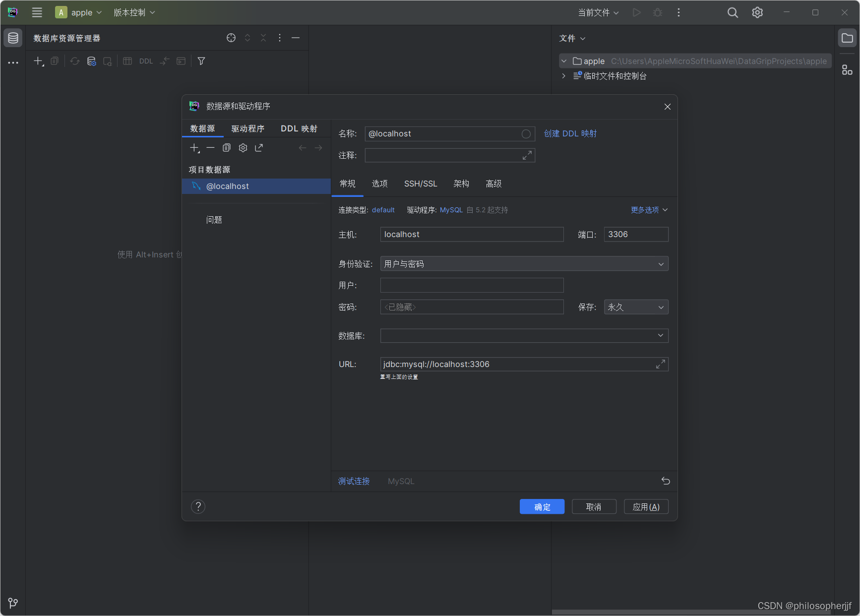
Task: Open the help question mark button
Action: click(x=198, y=506)
